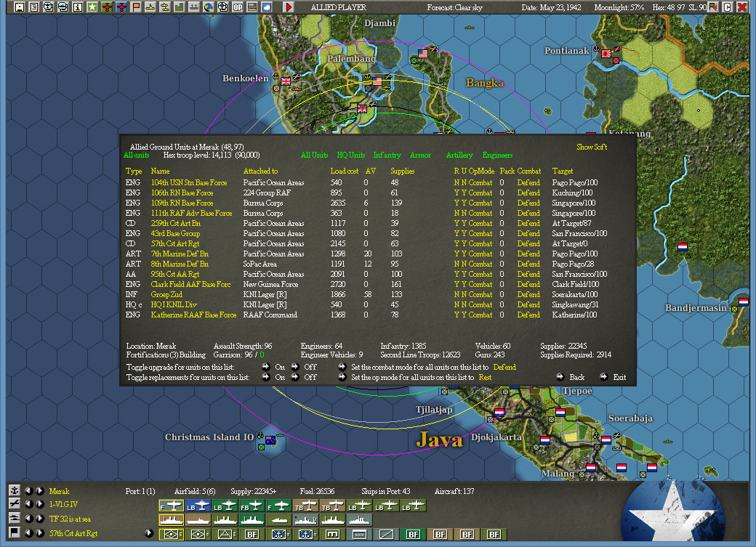Screen dimensions: 756x547
Task: Click the green star toolbar icon
Action: (93, 7)
